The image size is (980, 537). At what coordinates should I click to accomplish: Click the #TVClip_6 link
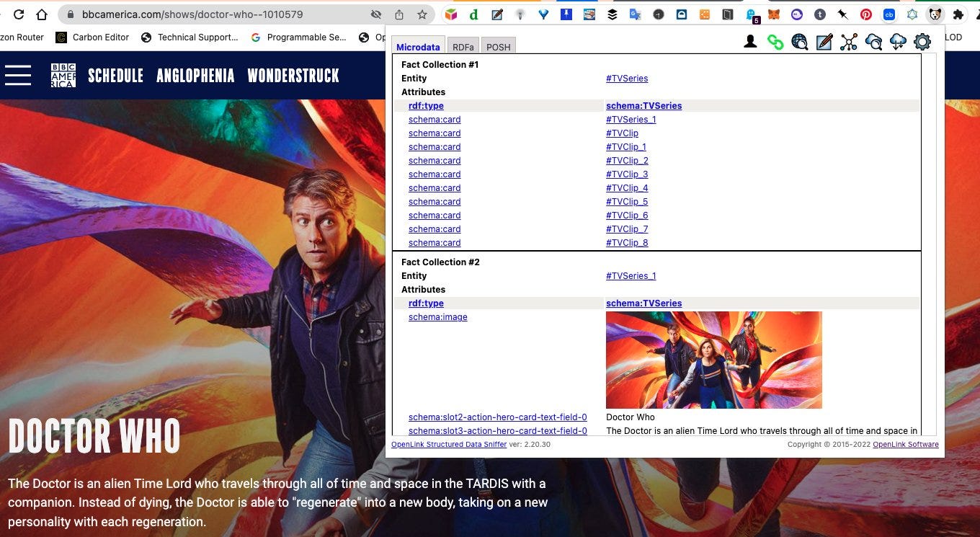tap(627, 216)
